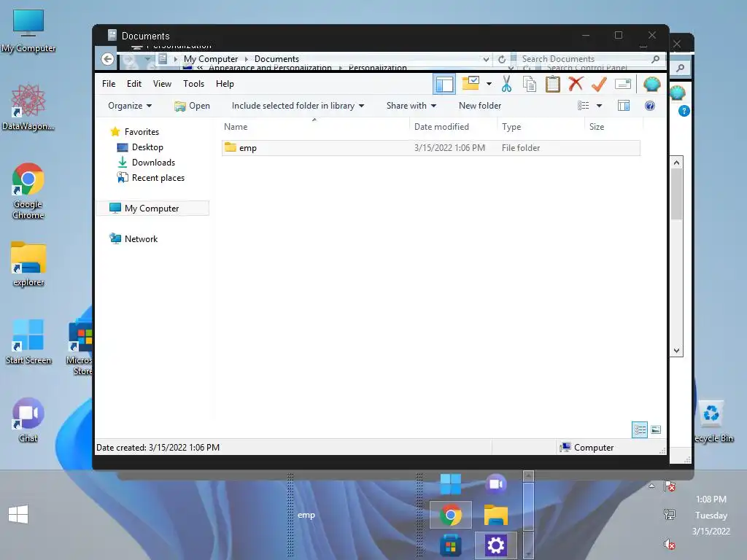747x560 pixels.
Task: Toggle the navigation pane layout icon
Action: 444,85
